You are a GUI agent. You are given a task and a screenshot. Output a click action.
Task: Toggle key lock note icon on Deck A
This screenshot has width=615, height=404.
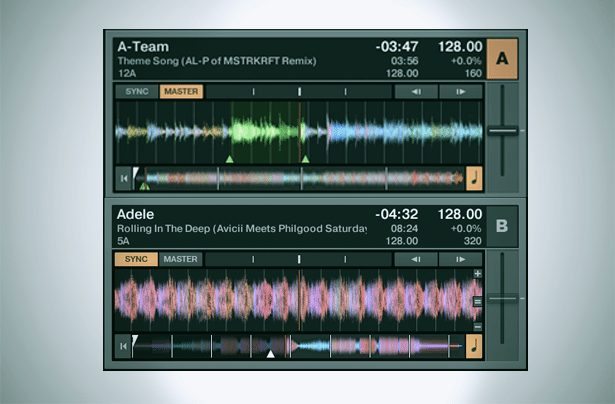474,179
